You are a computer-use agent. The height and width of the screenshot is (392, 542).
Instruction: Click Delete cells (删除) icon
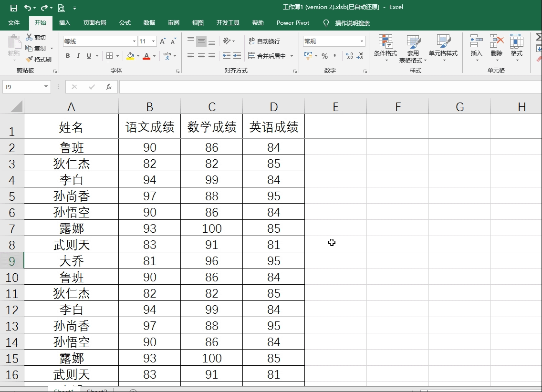click(496, 41)
